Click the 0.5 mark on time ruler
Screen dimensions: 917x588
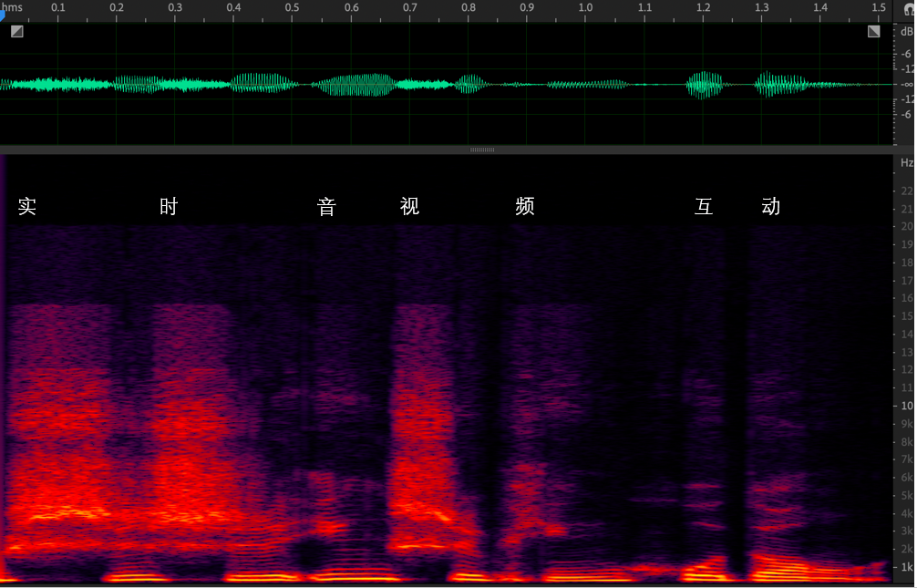(x=292, y=7)
